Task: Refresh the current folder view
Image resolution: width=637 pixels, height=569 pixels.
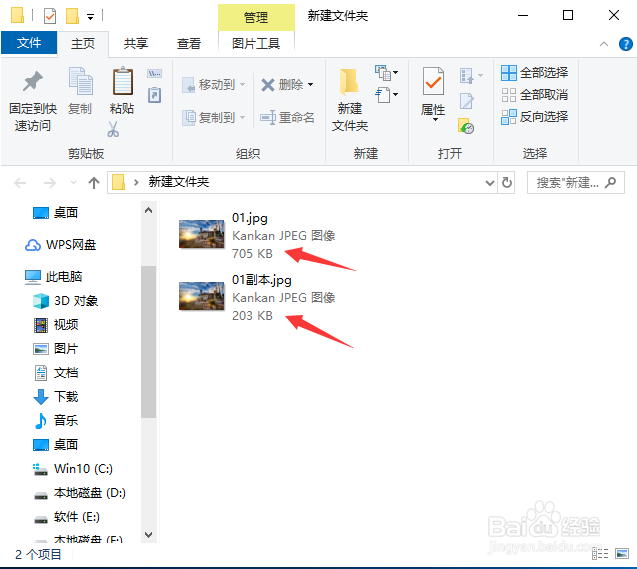Action: point(507,182)
